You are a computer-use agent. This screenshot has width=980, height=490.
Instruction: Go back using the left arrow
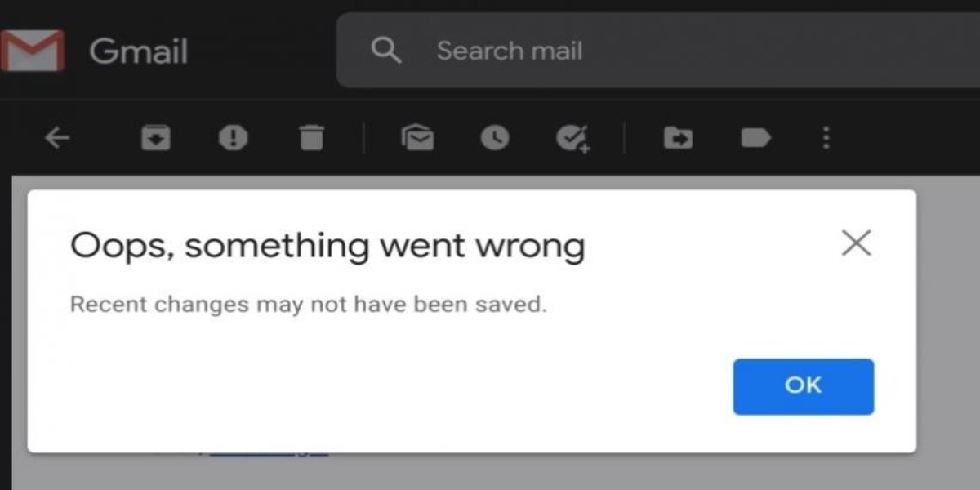pyautogui.click(x=56, y=138)
